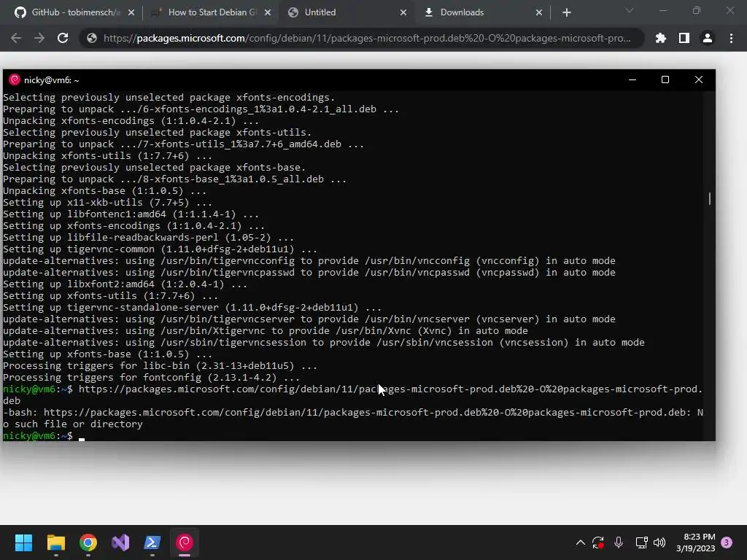Open volume control tray icon
Screen dimensions: 747x560
point(659,542)
